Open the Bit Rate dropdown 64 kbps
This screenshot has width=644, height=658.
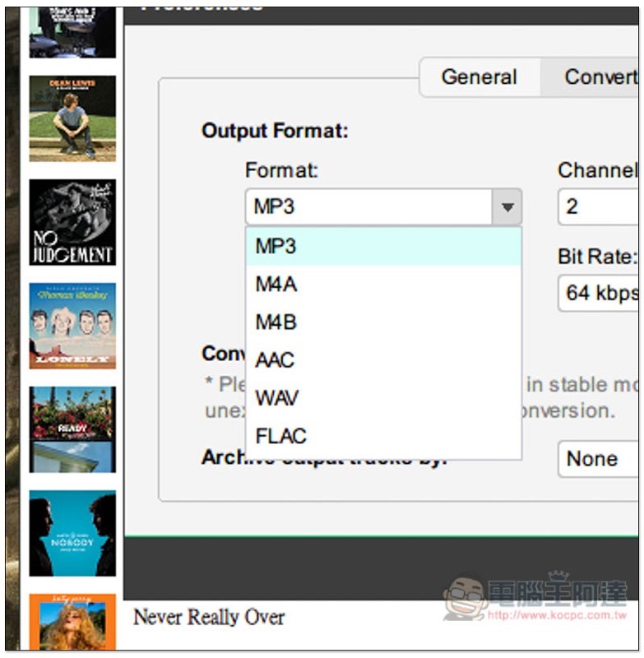(598, 293)
